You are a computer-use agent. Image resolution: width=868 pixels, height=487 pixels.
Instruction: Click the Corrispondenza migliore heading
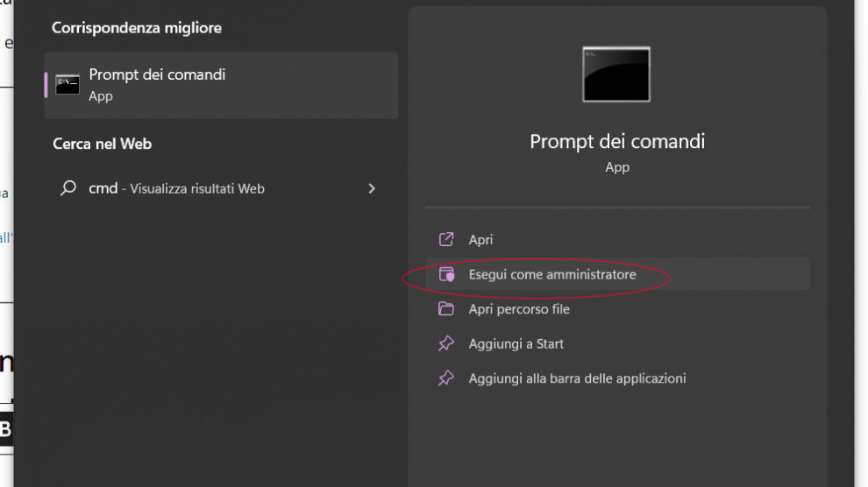137,28
